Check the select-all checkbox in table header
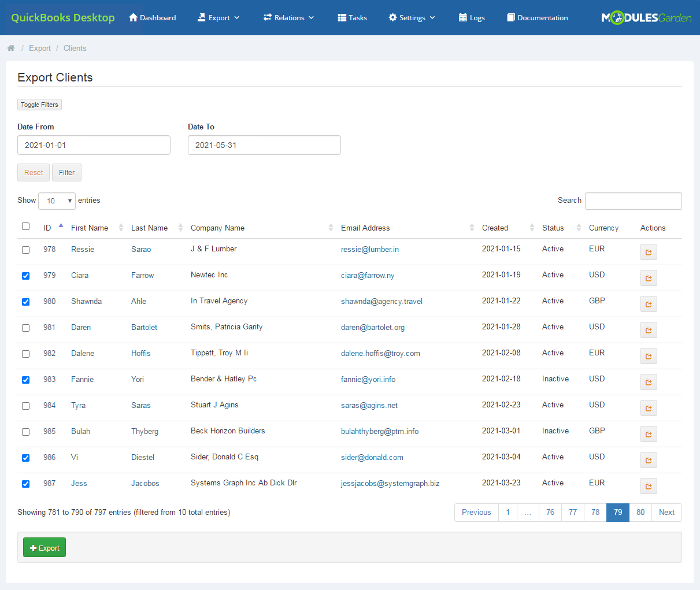 click(25, 226)
